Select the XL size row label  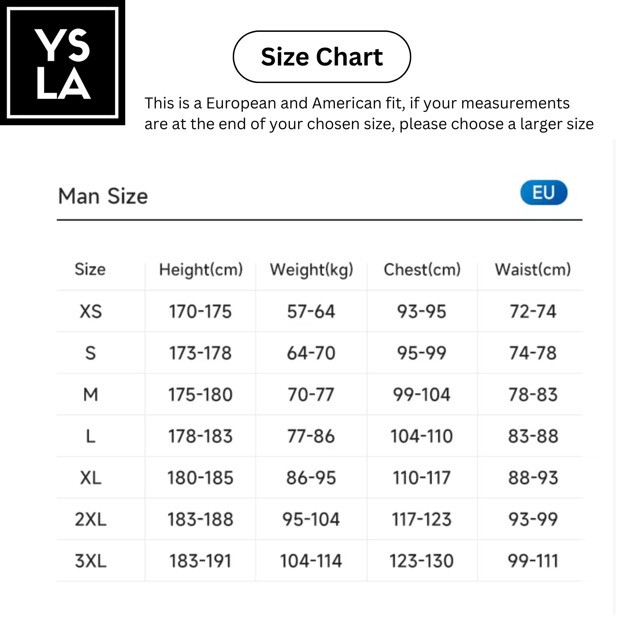pos(91,478)
